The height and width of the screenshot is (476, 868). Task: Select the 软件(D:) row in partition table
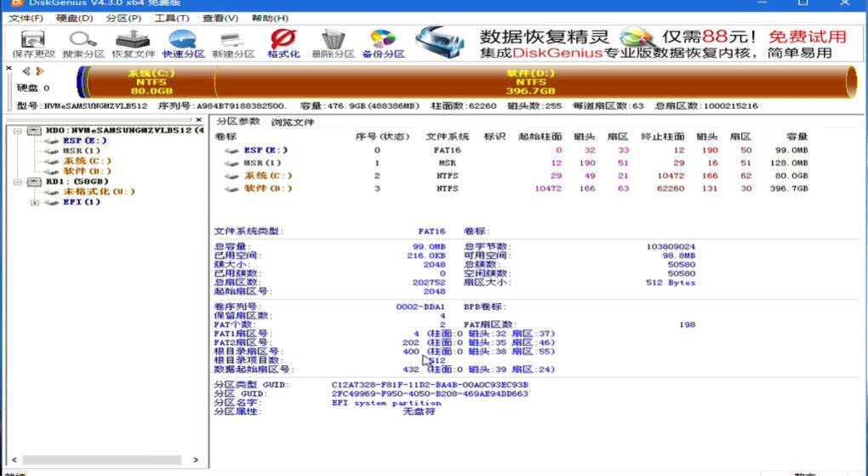(512, 188)
